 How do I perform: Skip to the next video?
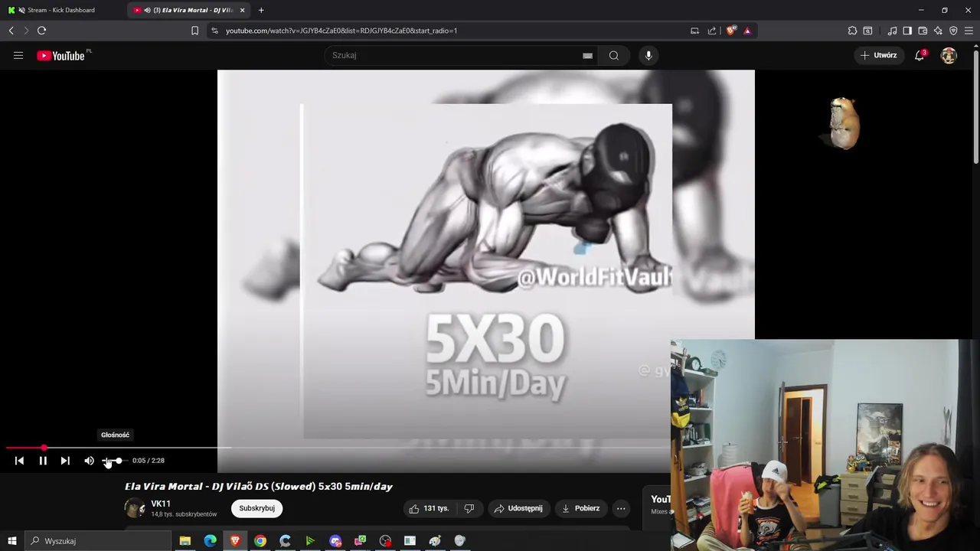(x=65, y=461)
